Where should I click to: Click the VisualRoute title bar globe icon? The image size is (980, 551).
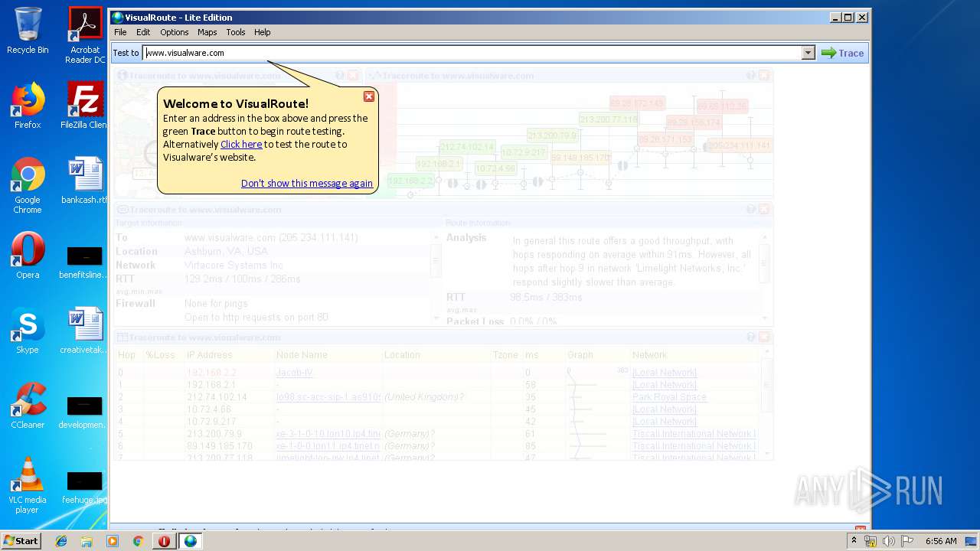[118, 18]
